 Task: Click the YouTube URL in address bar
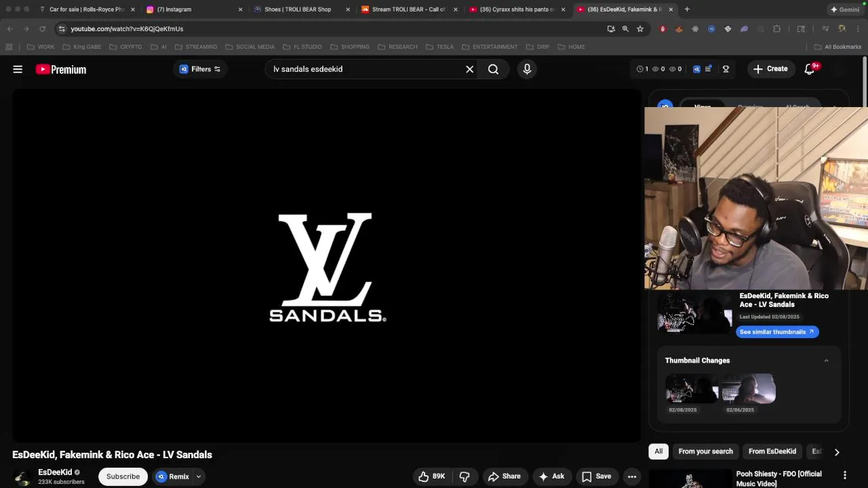coord(127,29)
